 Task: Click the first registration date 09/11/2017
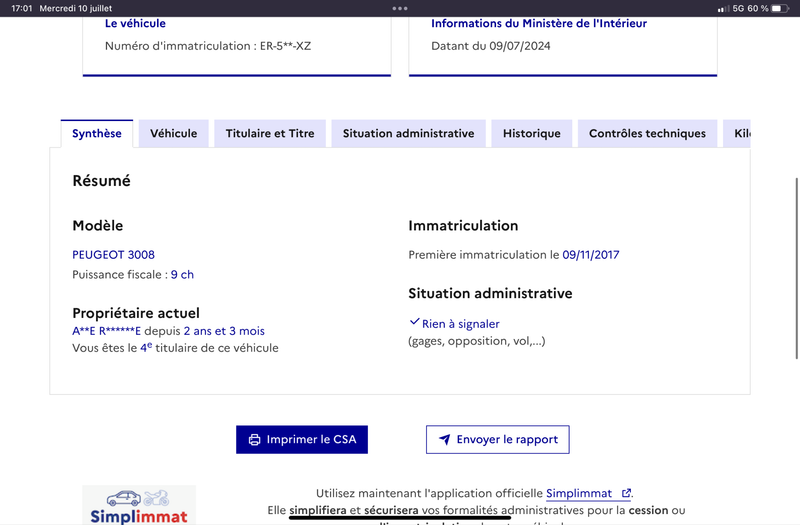tap(591, 255)
